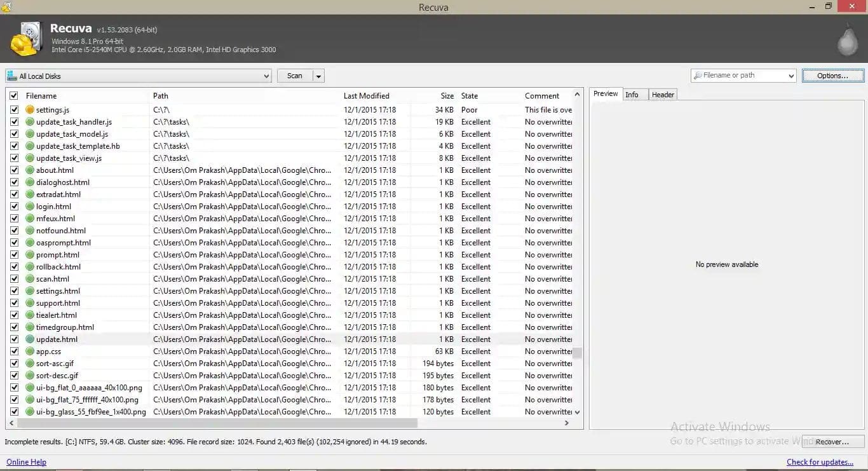Open the Online Help link
This screenshot has width=868, height=471.
26,462
